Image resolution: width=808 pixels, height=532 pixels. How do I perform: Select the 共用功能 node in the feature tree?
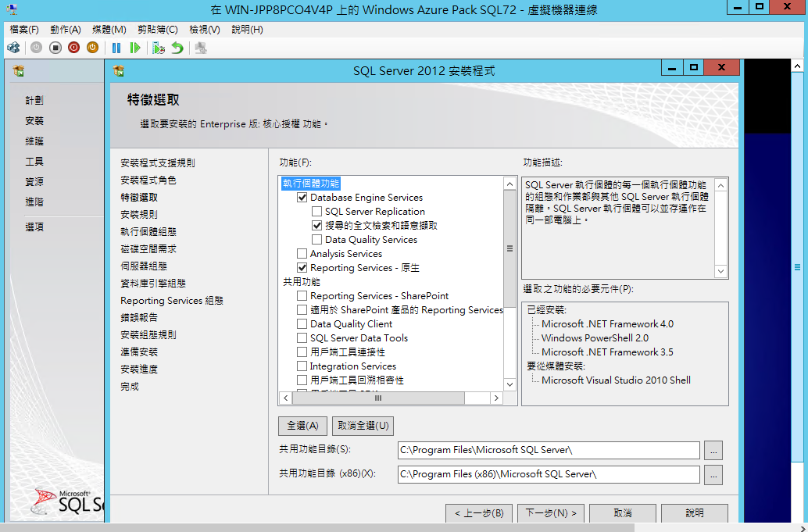[x=302, y=282]
